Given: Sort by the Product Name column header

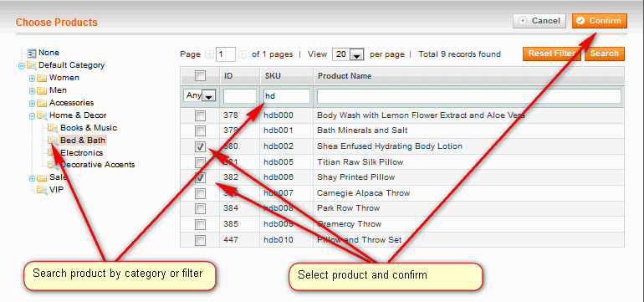Looking at the screenshot, I should (345, 76).
